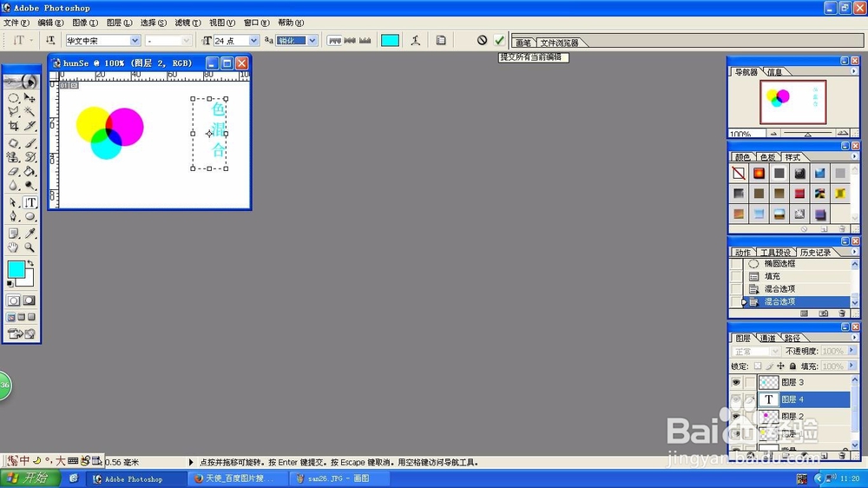Switch to the 色板 tab
Screen dimensions: 868x488
[x=767, y=157]
